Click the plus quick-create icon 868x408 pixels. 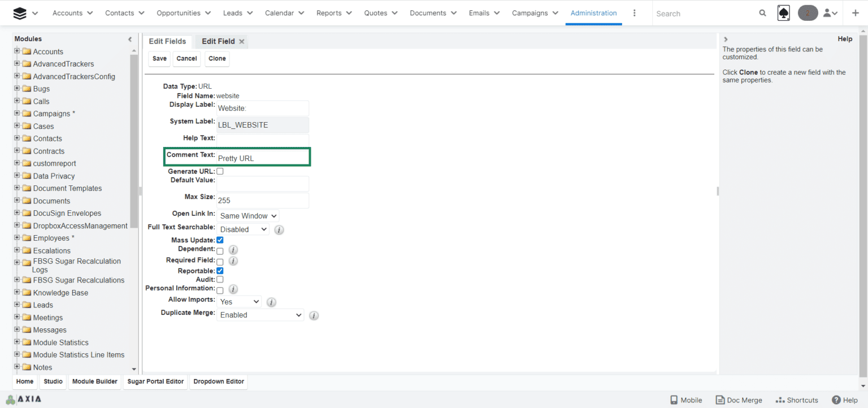pyautogui.click(x=854, y=13)
